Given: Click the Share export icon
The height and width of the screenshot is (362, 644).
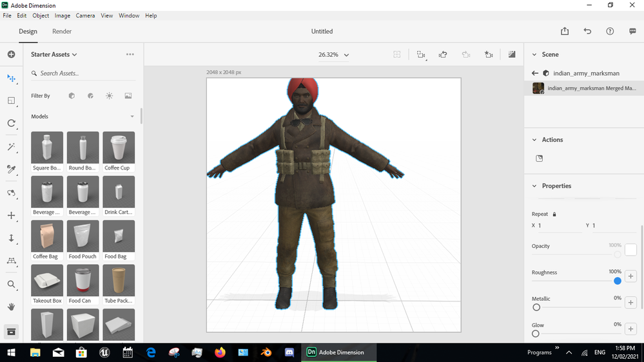Looking at the screenshot, I should click(565, 32).
